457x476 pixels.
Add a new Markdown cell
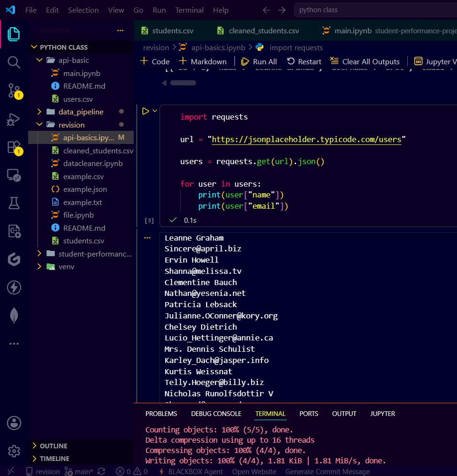[x=203, y=61]
